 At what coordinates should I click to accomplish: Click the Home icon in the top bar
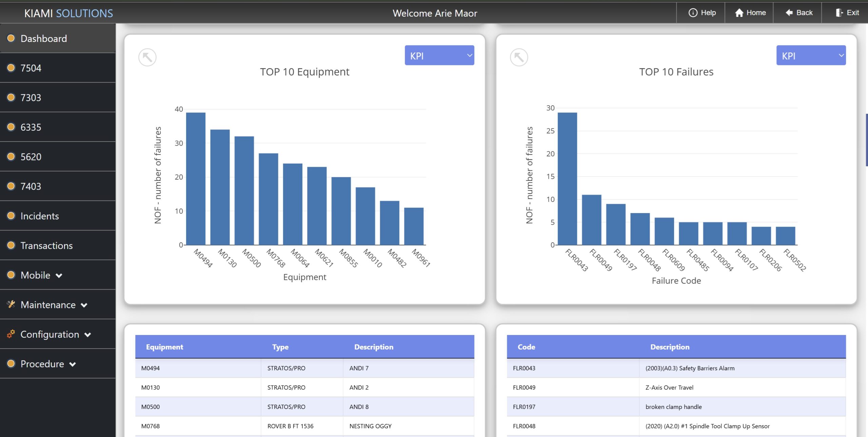click(739, 13)
